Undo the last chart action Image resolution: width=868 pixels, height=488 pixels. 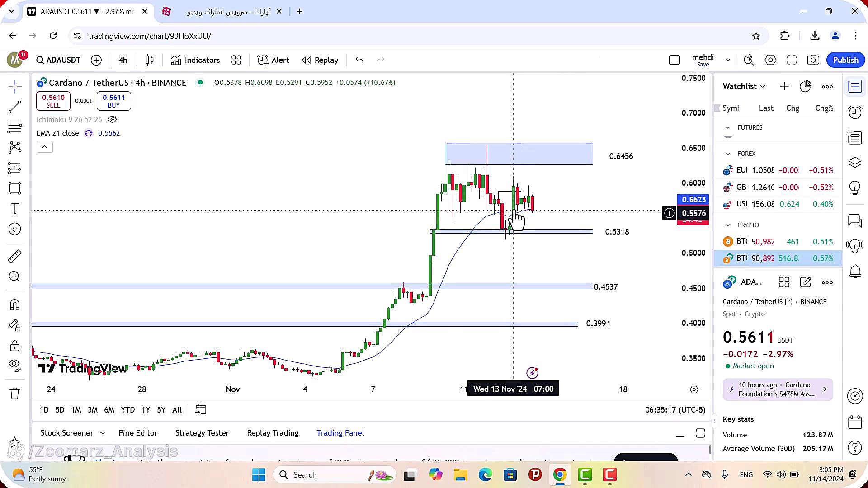[x=359, y=60]
